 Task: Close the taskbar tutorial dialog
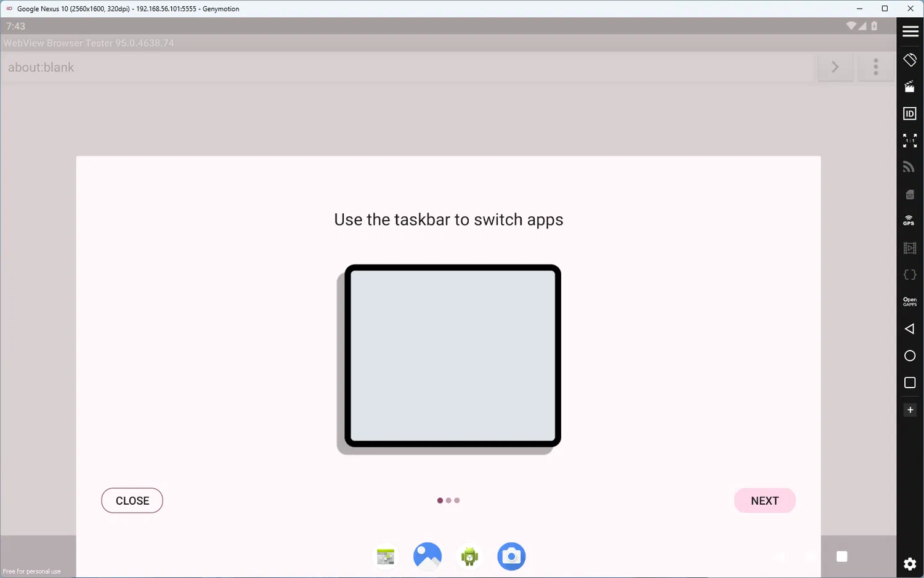pyautogui.click(x=132, y=500)
